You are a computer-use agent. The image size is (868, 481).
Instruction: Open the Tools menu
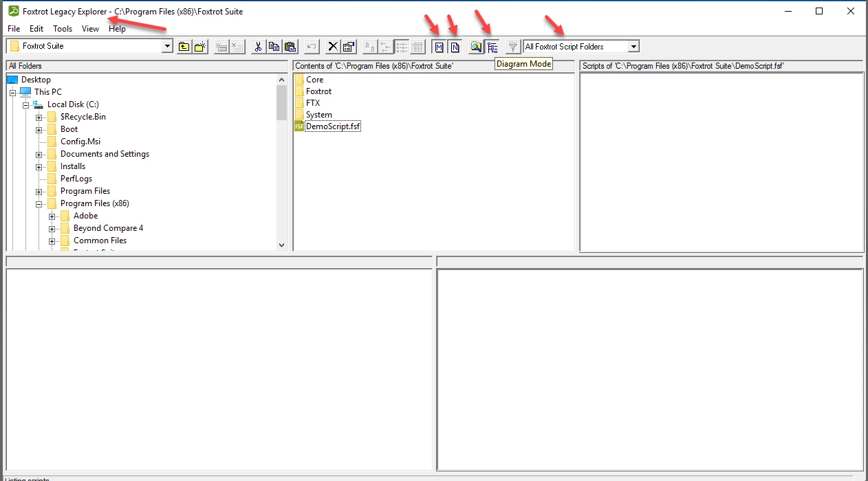pos(63,29)
